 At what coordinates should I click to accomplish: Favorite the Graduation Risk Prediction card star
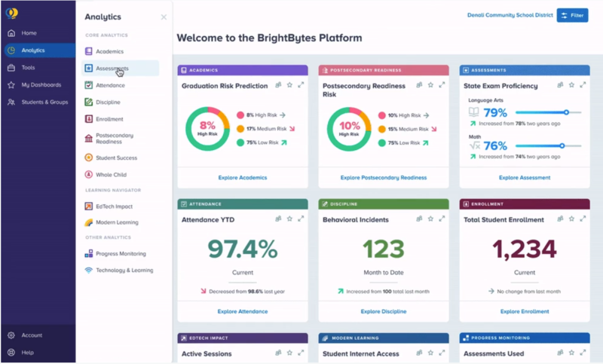[x=289, y=85]
